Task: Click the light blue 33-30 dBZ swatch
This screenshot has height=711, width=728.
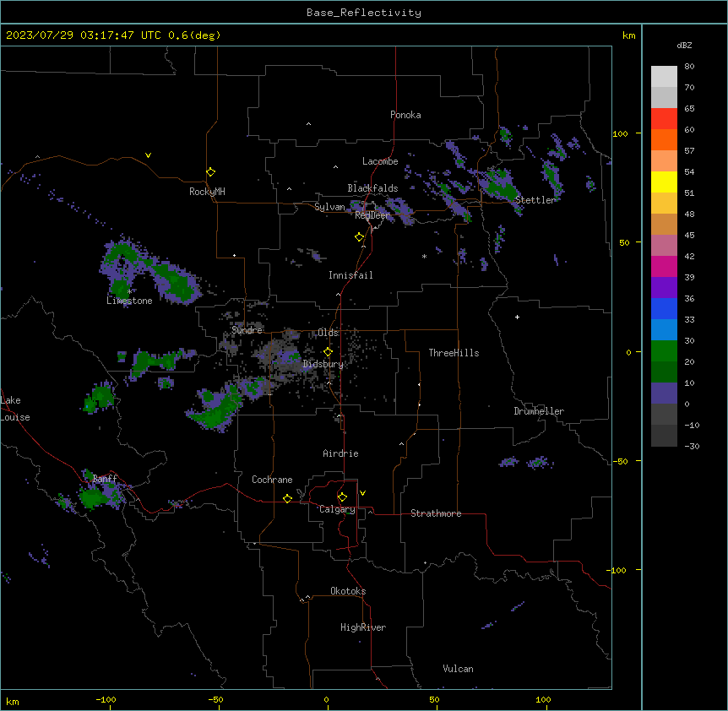Action: coord(664,330)
